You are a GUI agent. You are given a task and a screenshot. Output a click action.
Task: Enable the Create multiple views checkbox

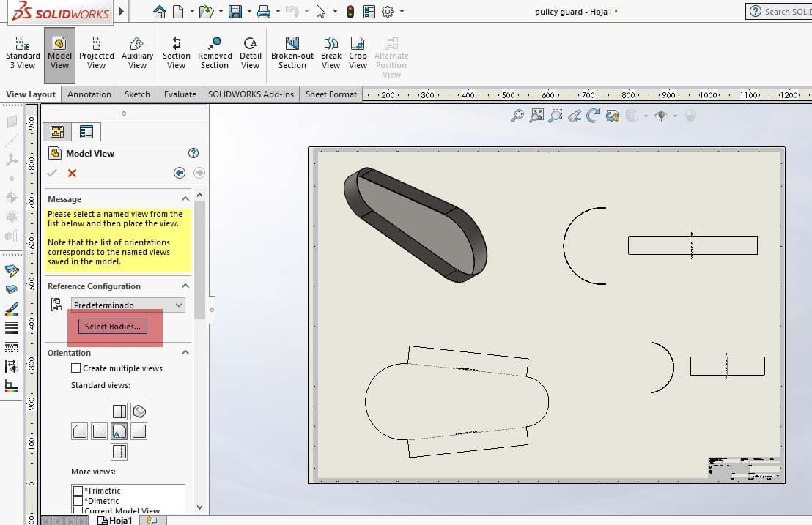(76, 368)
